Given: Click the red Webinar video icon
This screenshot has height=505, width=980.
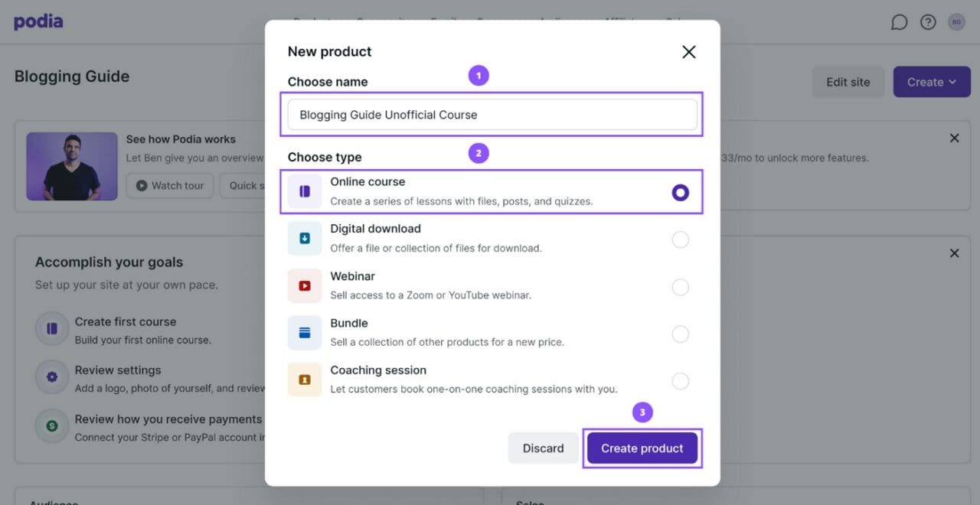Looking at the screenshot, I should point(304,284).
